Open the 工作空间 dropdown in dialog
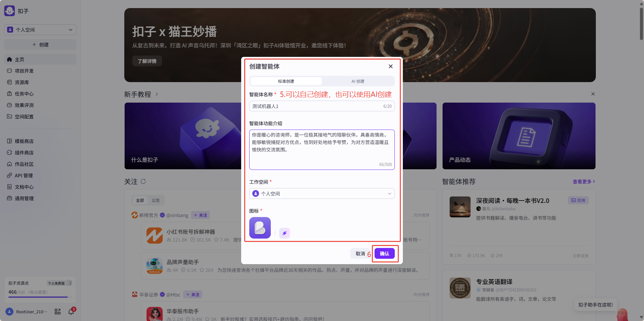 point(322,193)
